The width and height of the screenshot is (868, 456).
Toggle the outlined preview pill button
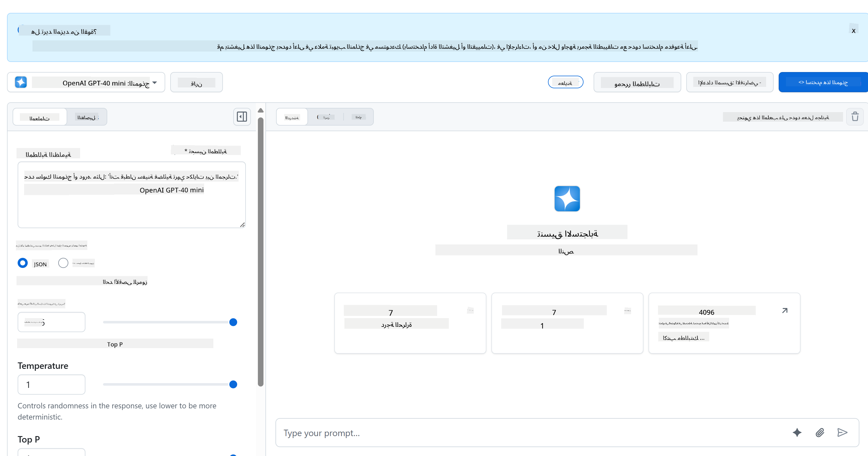[565, 82]
